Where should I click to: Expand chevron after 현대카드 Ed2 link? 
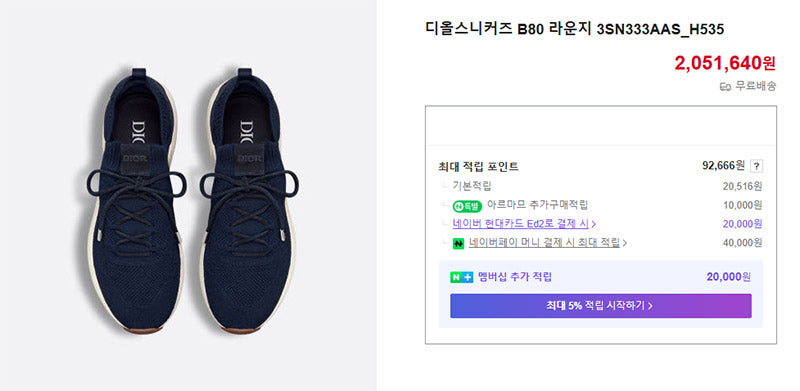pyautogui.click(x=594, y=224)
